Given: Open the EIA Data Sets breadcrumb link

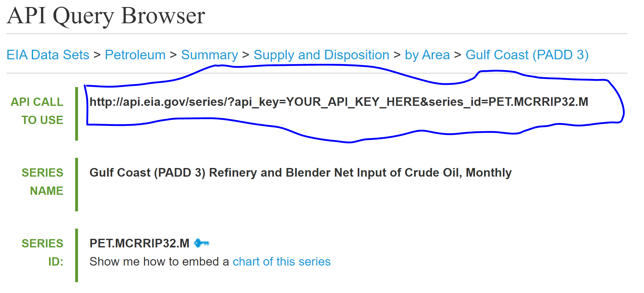Looking at the screenshot, I should pyautogui.click(x=48, y=55).
